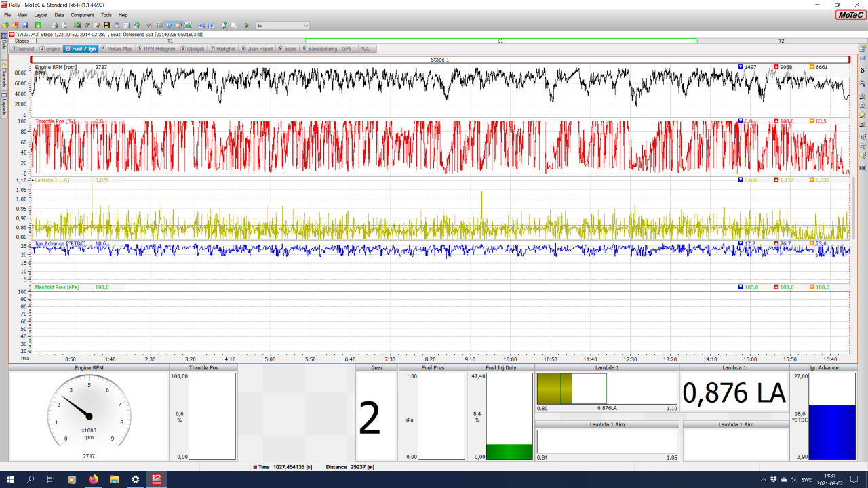868x488 pixels.
Task: Click the print preview magnifier icon
Action: [64, 26]
